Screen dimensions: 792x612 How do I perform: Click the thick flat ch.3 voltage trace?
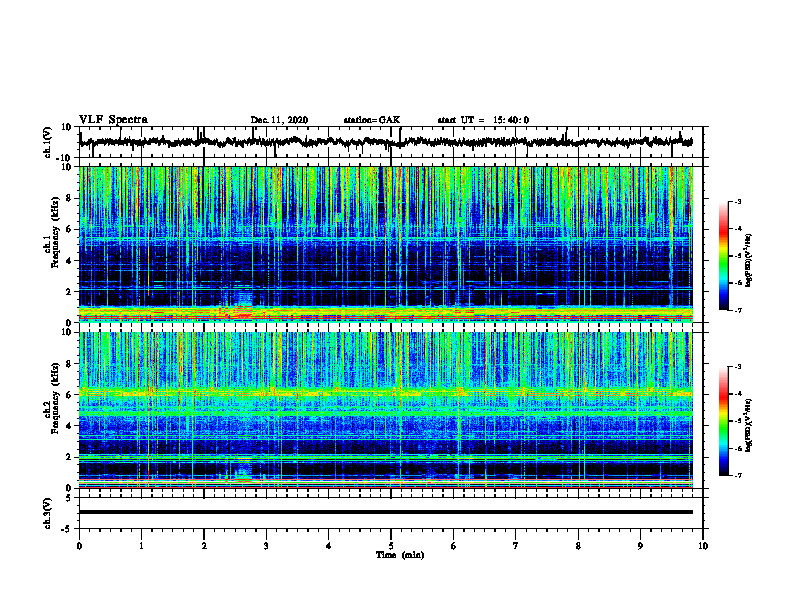coord(386,512)
